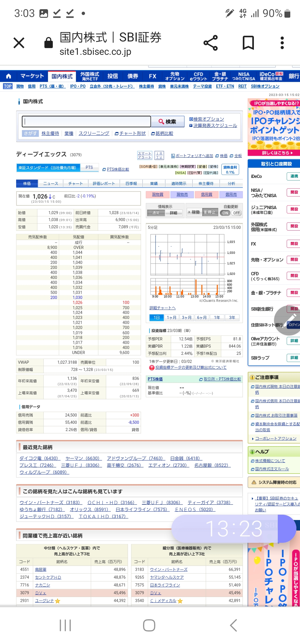Open ウイン・パートナーズ (3183) related stock link
The height and width of the screenshot is (644, 300).
(x=51, y=502)
